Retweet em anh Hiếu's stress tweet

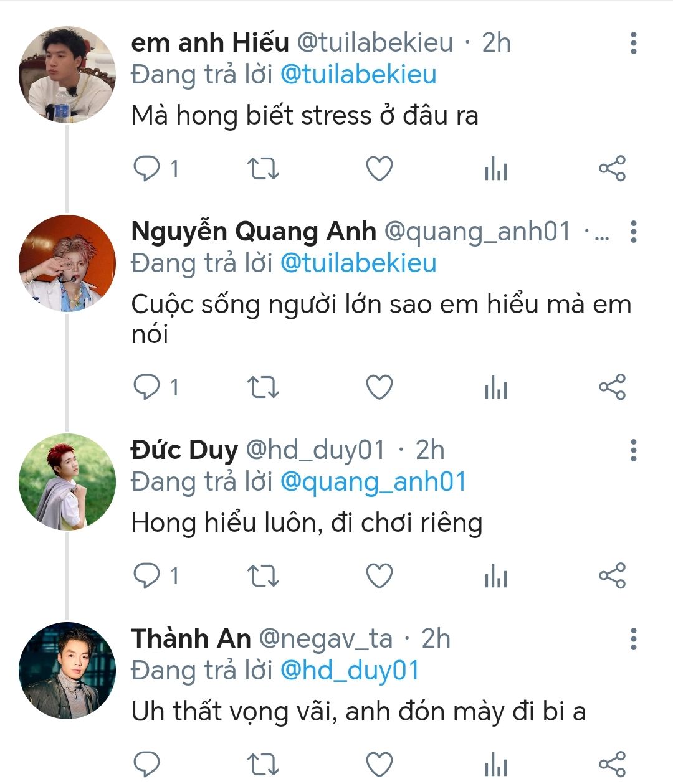(x=263, y=169)
